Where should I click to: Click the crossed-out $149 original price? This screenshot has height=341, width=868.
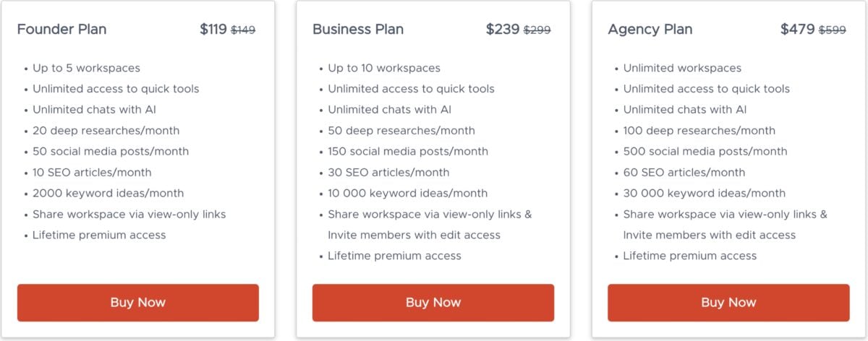tap(243, 30)
